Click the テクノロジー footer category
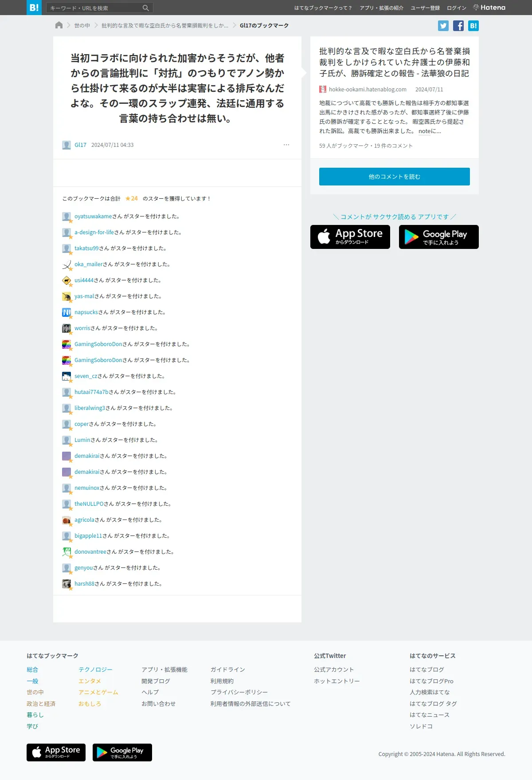This screenshot has height=780, width=532. (x=95, y=670)
